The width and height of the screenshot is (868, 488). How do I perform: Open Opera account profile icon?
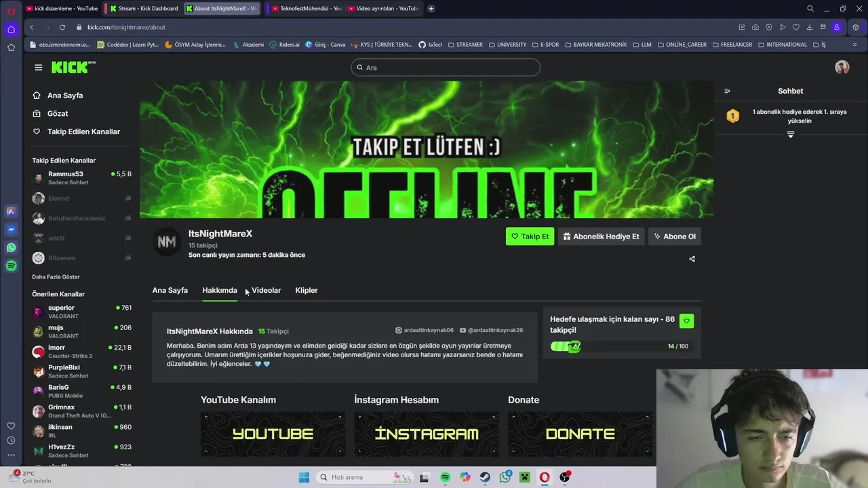[x=837, y=27]
